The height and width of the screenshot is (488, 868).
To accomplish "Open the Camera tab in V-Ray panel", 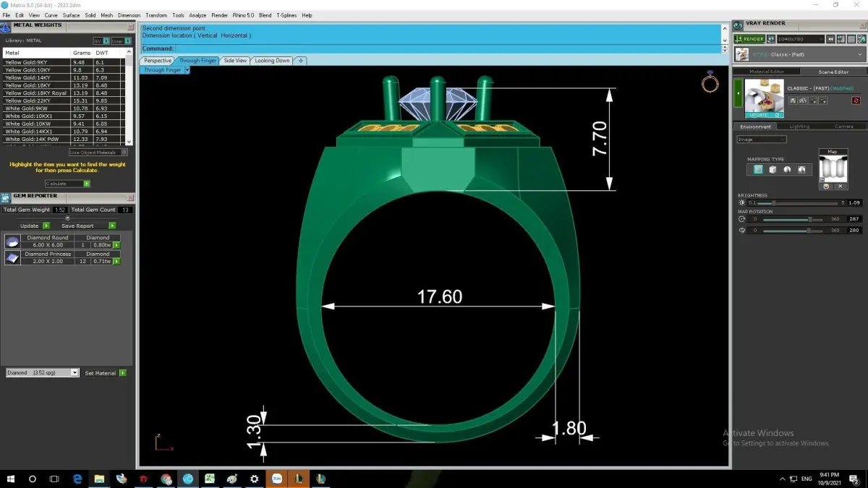I will 843,127.
